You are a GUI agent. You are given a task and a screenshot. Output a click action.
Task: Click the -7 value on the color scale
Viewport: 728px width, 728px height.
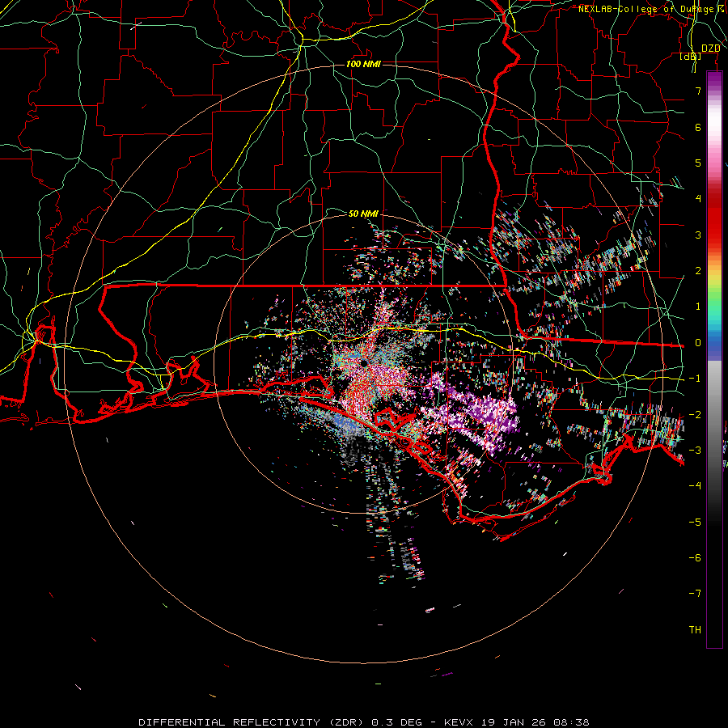click(695, 594)
